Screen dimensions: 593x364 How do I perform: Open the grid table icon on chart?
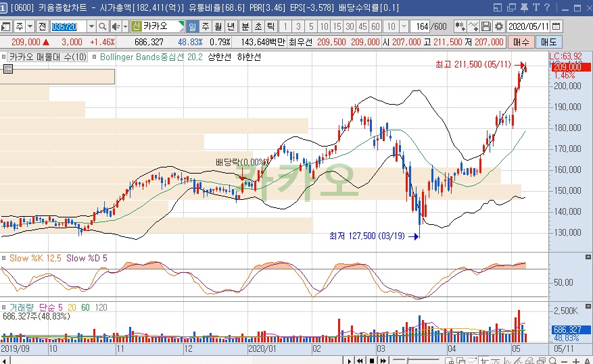8,69
